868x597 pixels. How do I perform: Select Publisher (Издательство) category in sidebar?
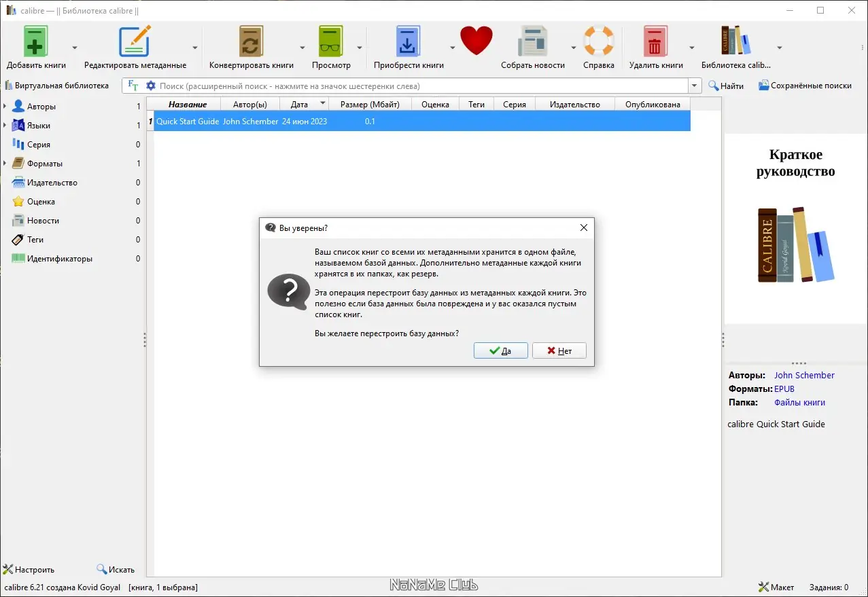tap(52, 183)
